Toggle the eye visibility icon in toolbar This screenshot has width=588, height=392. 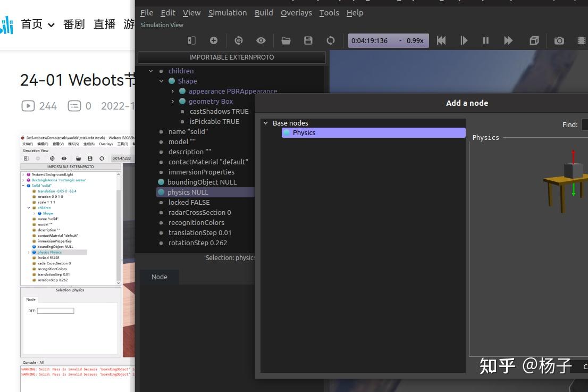(x=261, y=40)
